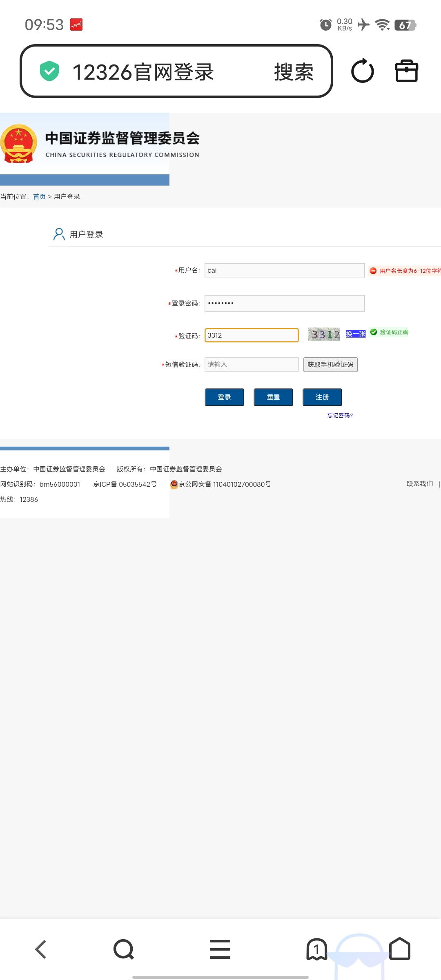Tap the alarm clock status icon
Viewport: 441px width, 980px height.
click(x=325, y=25)
